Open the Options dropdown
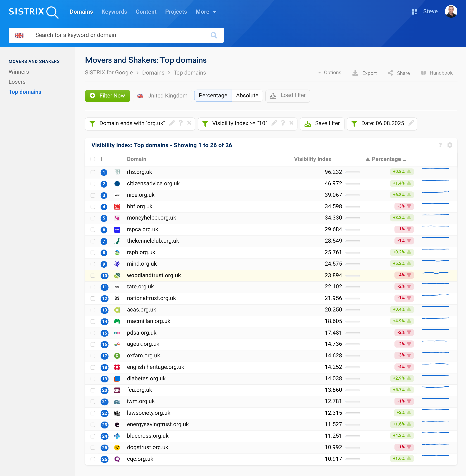Screen dimensions: 466x476 (329, 72)
